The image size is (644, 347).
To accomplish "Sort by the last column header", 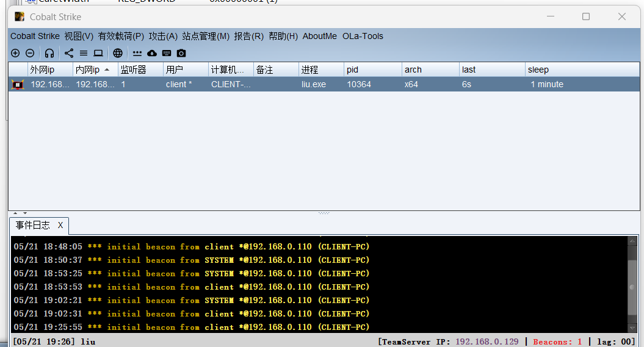I will [492, 70].
